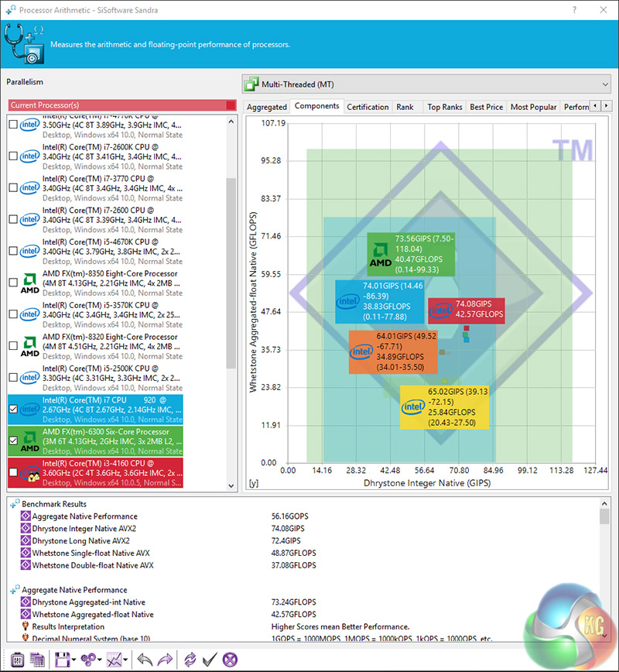
Task: Click results panel scroll up arrow
Action: click(x=604, y=503)
